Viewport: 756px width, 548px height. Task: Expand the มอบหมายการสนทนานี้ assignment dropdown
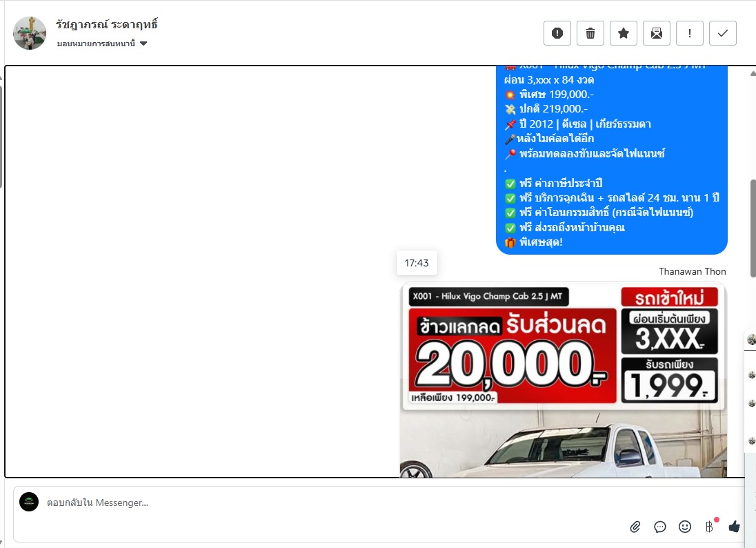pos(101,43)
